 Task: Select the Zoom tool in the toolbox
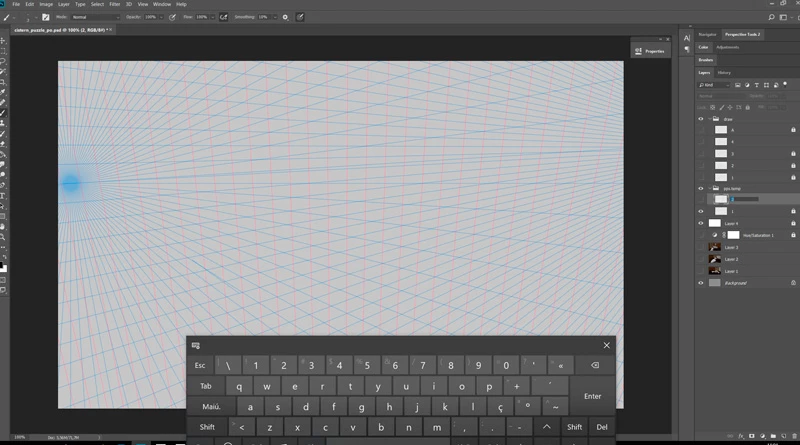(x=3, y=237)
